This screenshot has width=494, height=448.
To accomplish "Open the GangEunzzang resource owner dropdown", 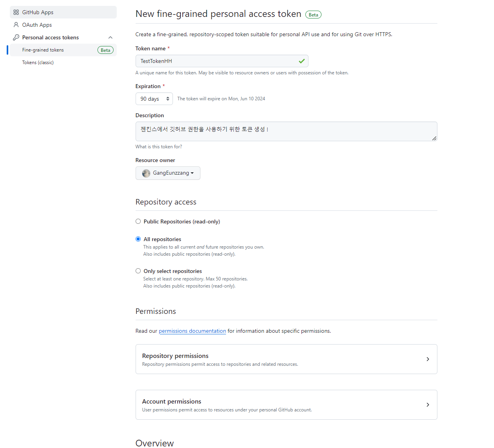I will 168,173.
